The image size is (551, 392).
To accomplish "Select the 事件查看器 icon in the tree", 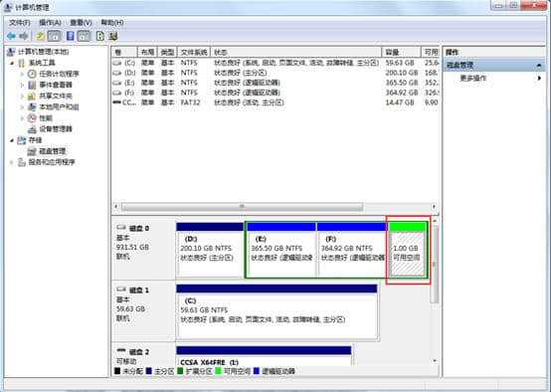I will (x=32, y=86).
